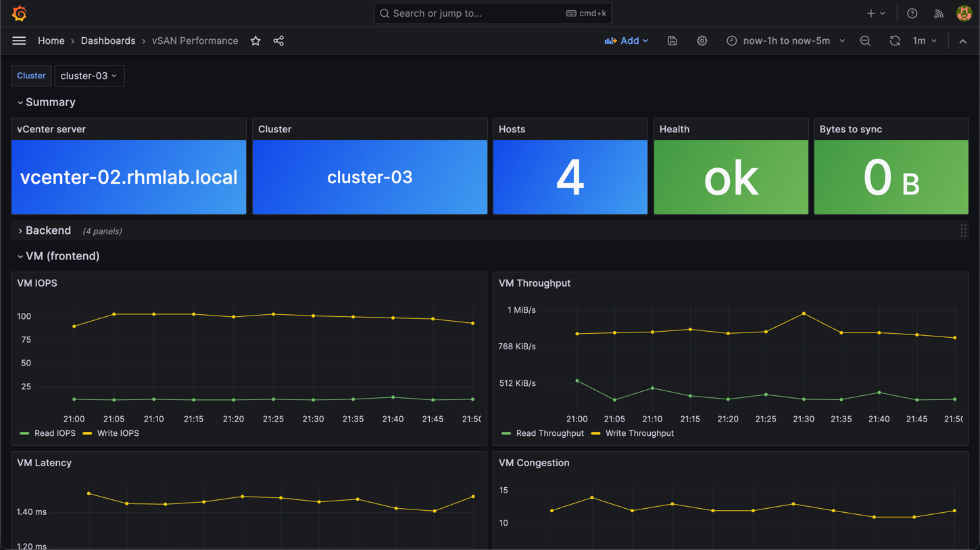980x550 pixels.
Task: Click the save dashboard icon
Action: 672,41
